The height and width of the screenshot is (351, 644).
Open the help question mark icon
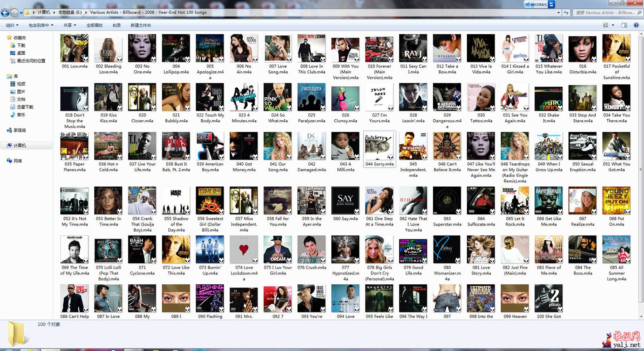(x=636, y=25)
